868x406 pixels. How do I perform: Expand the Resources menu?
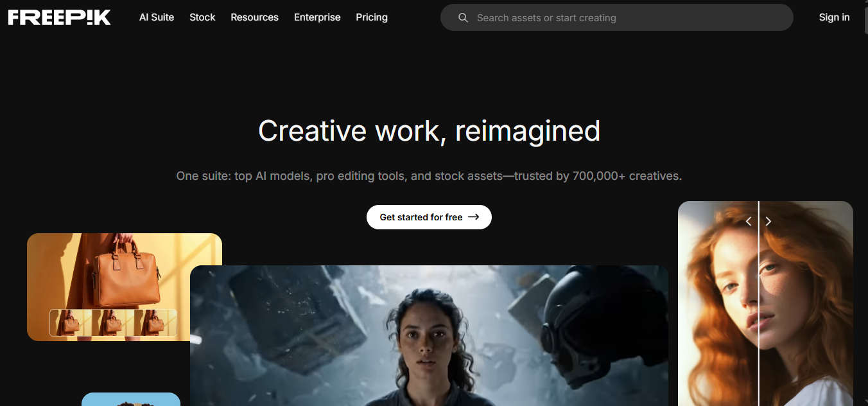pos(254,17)
